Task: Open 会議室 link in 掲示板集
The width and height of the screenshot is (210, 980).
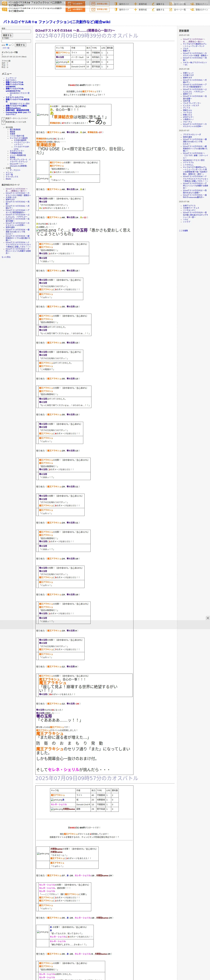Action: 13,134
